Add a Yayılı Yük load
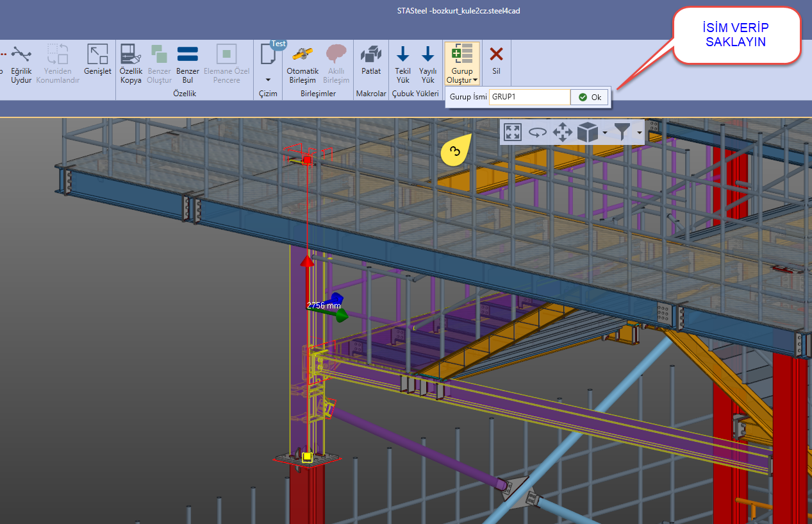 pos(427,64)
